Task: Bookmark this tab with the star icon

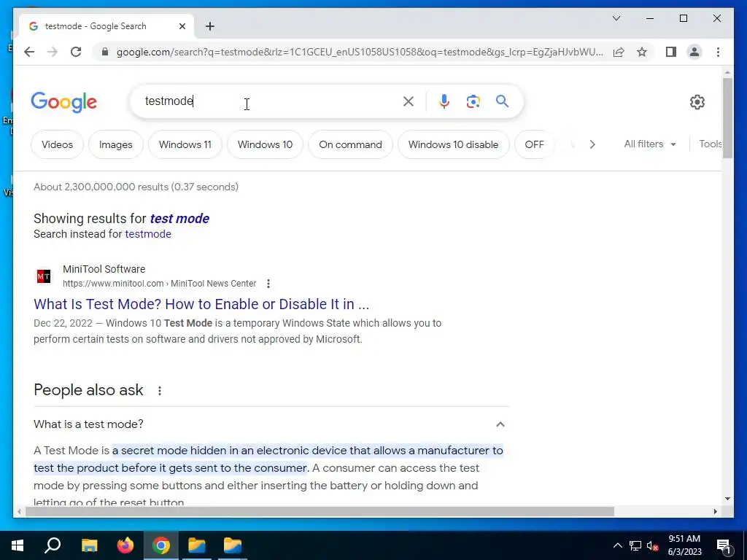Action: (642, 52)
